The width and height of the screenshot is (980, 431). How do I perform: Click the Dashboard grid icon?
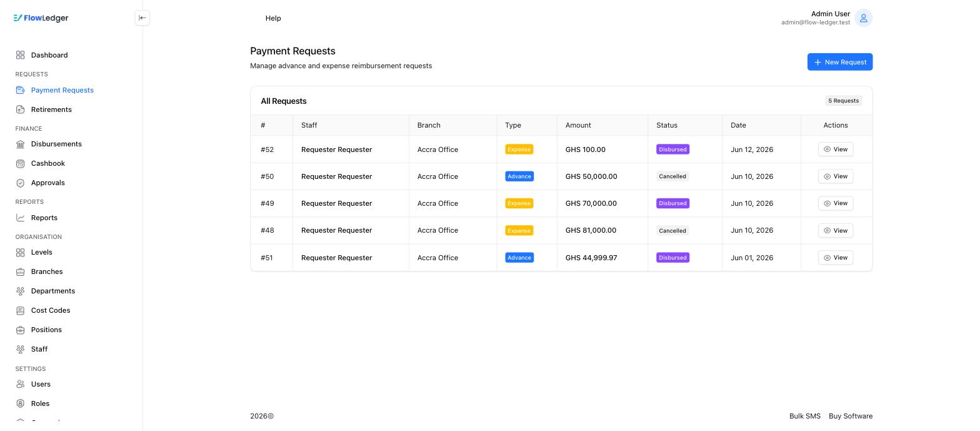point(21,55)
